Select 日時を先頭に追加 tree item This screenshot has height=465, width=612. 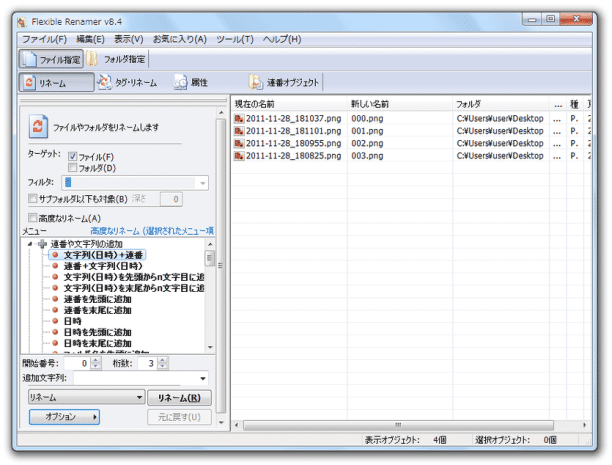pyautogui.click(x=98, y=332)
